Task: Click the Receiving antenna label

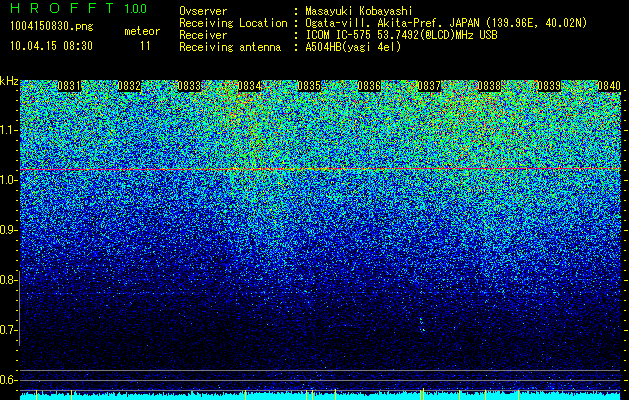Action: [x=230, y=47]
